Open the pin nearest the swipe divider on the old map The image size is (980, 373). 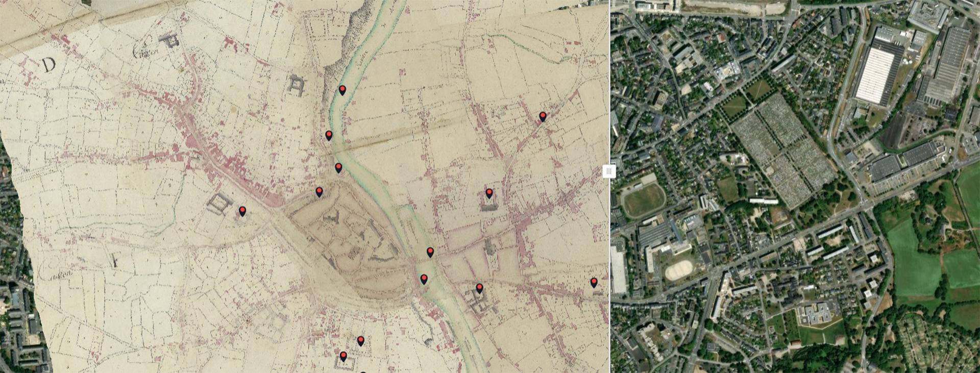tap(594, 283)
